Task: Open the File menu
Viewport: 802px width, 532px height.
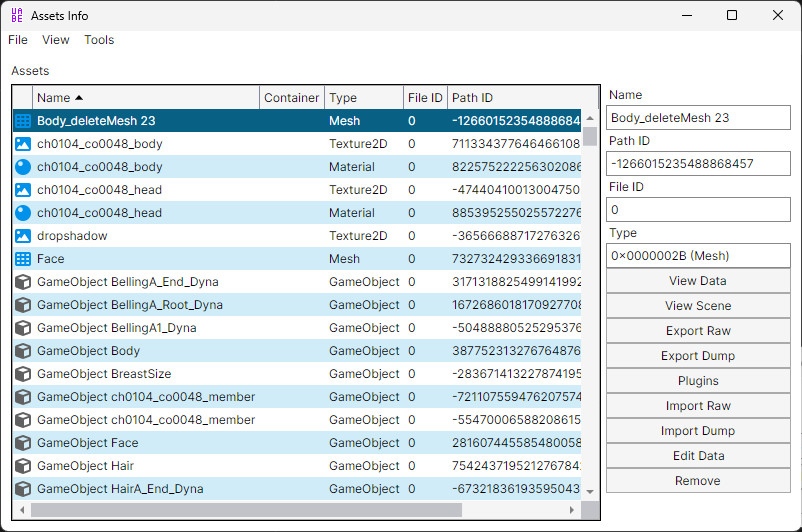Action: tap(18, 40)
